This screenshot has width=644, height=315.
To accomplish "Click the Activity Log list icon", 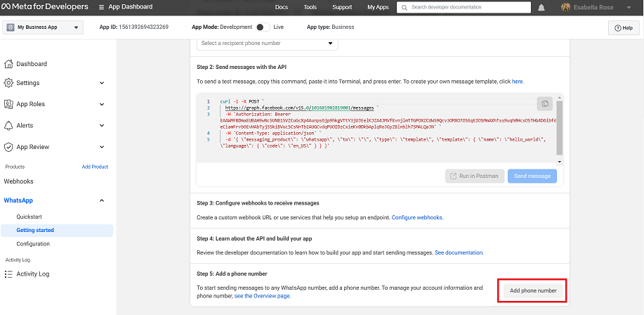I will click(x=8, y=274).
